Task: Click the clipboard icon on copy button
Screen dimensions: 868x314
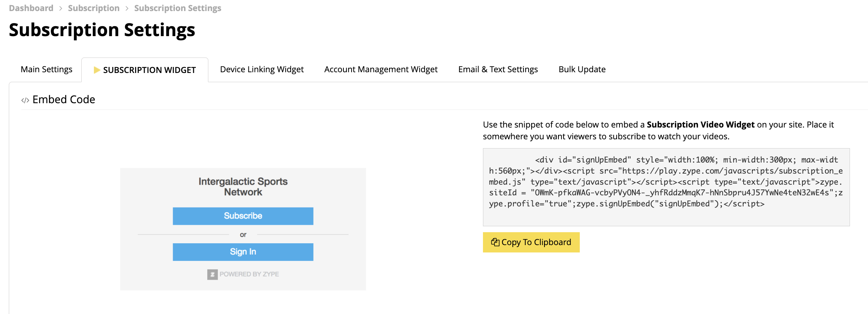Action: (x=495, y=242)
